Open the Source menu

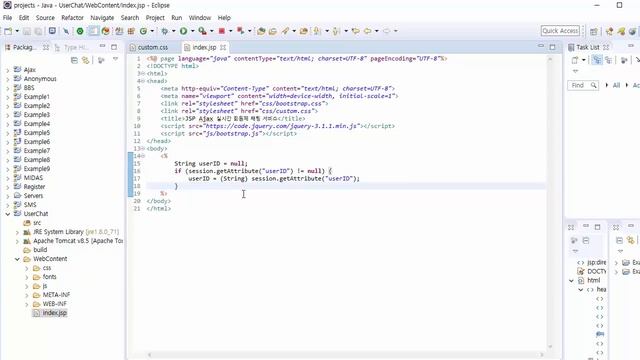click(45, 18)
